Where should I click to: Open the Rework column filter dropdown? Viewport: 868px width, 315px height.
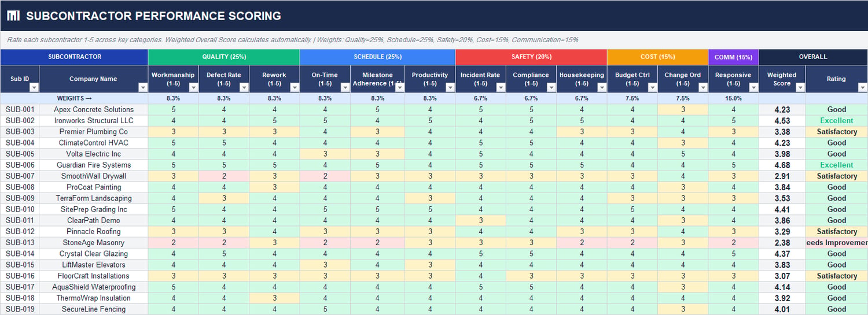294,87
